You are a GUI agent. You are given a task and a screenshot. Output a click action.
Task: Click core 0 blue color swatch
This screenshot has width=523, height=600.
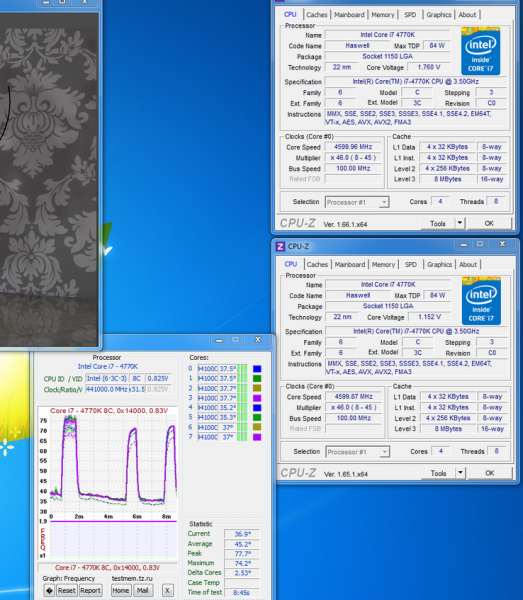click(257, 369)
